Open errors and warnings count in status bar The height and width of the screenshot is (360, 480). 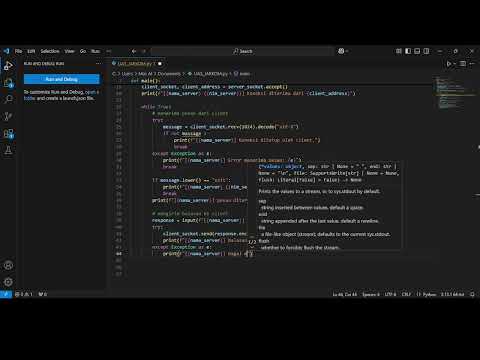pos(24,294)
